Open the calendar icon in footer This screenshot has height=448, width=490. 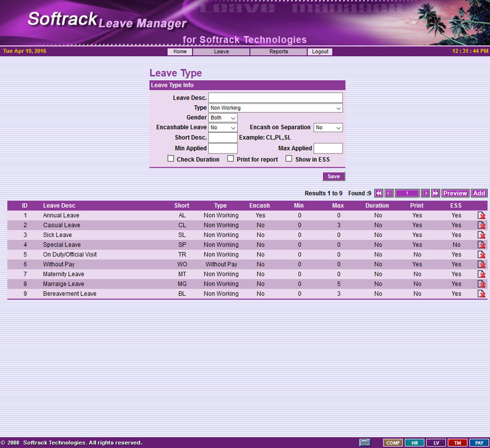[x=364, y=442]
